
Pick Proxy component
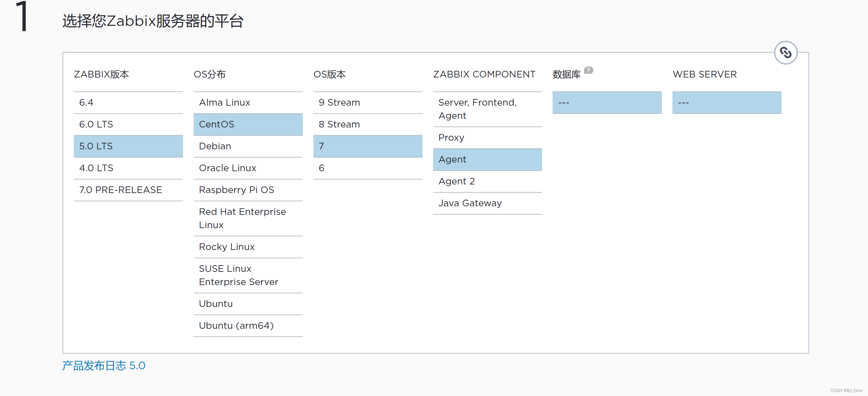487,138
